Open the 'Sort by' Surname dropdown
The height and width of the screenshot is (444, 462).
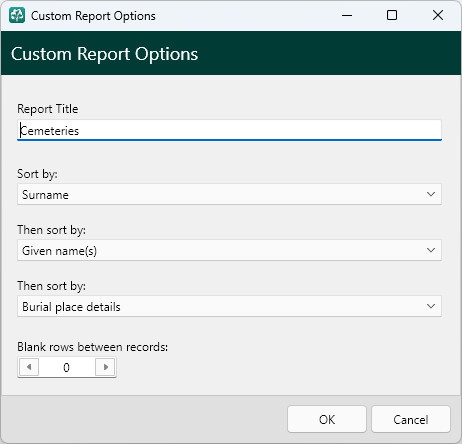(229, 194)
